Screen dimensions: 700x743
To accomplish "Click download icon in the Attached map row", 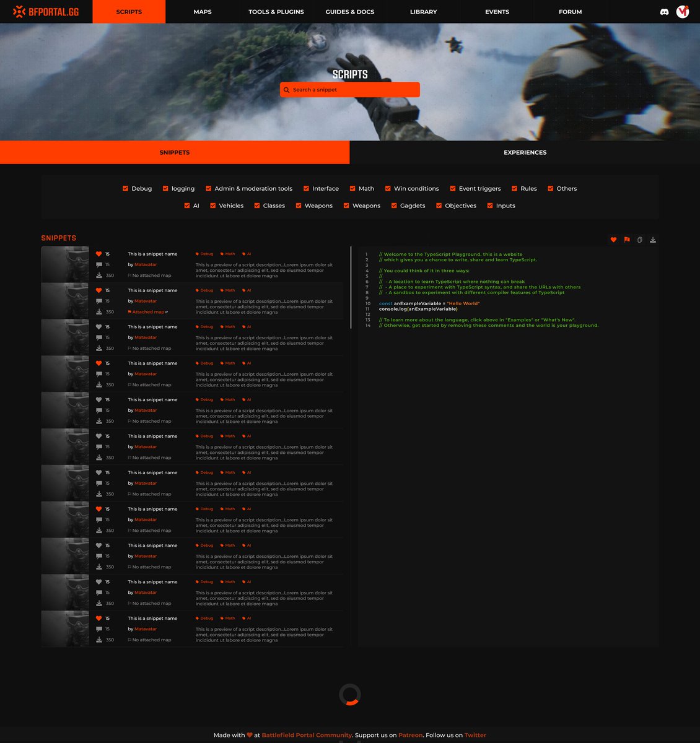I will click(98, 311).
